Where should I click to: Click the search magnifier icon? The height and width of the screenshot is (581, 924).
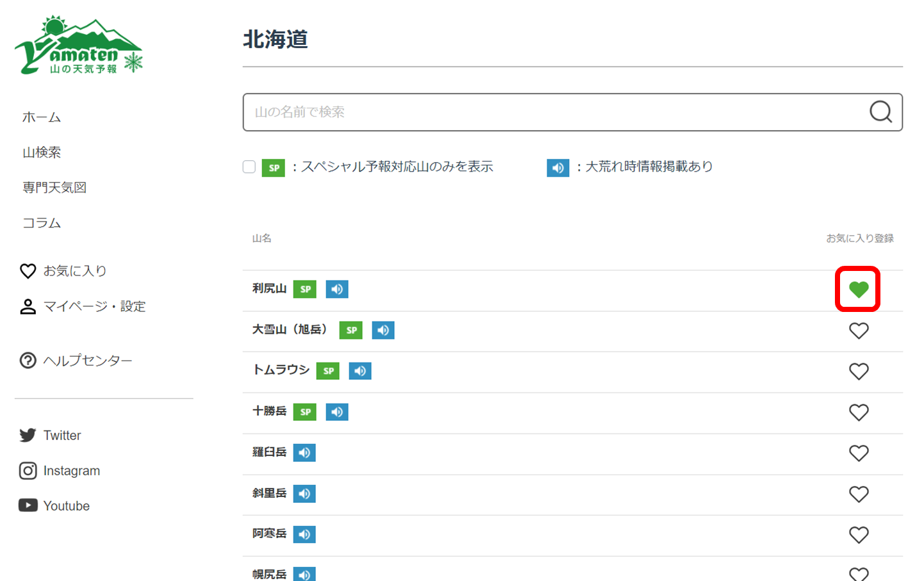[880, 112]
